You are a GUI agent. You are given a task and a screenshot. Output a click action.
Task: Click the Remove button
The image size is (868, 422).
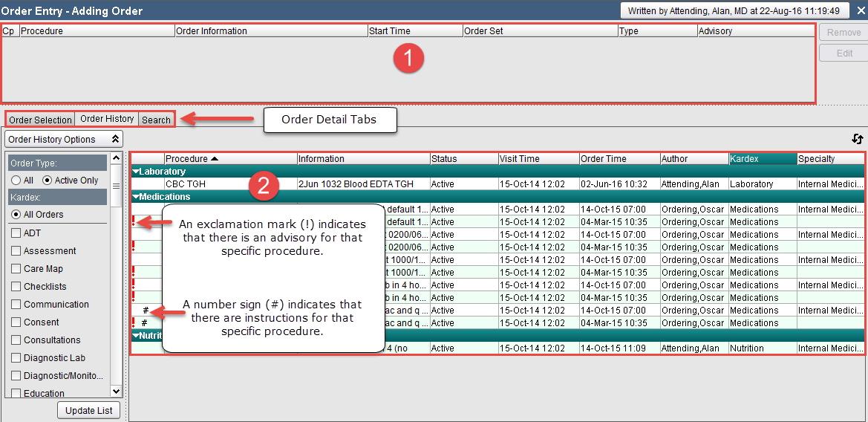(x=843, y=32)
